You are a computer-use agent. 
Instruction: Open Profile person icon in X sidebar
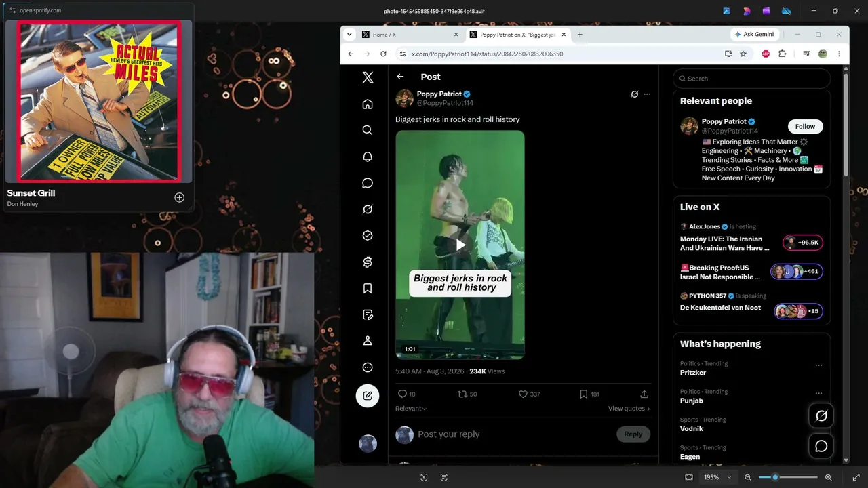tap(368, 341)
